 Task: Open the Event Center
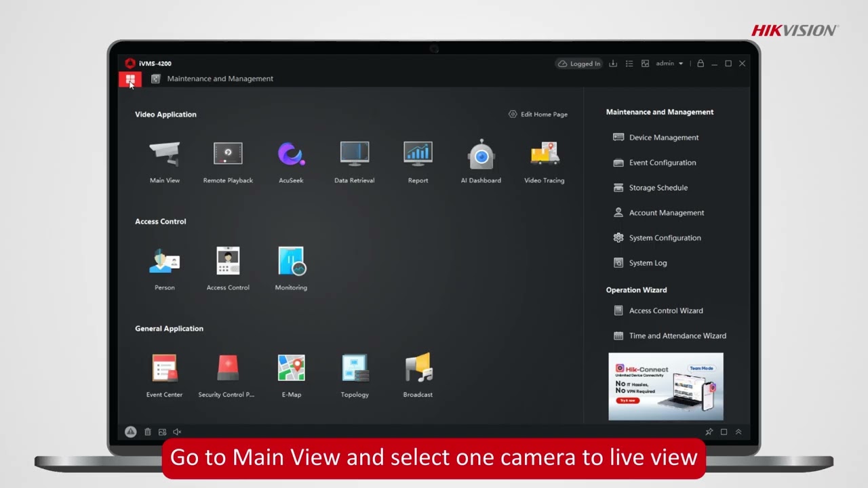pos(165,375)
